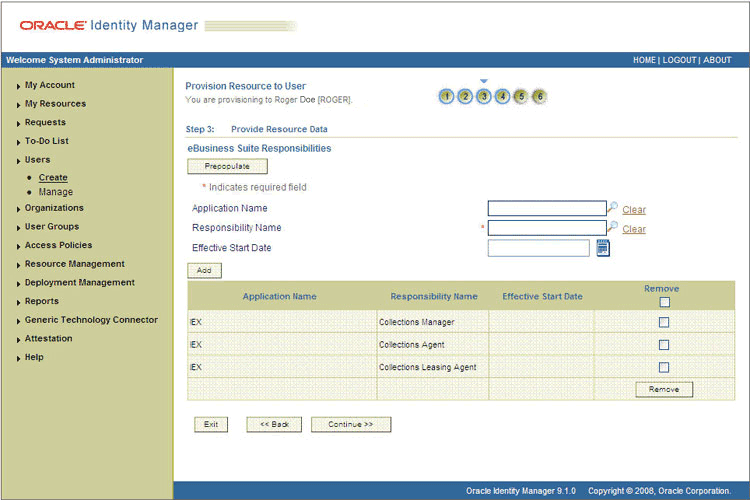The width and height of the screenshot is (750, 500).
Task: Select Collections Agent cell text
Action: click(411, 344)
